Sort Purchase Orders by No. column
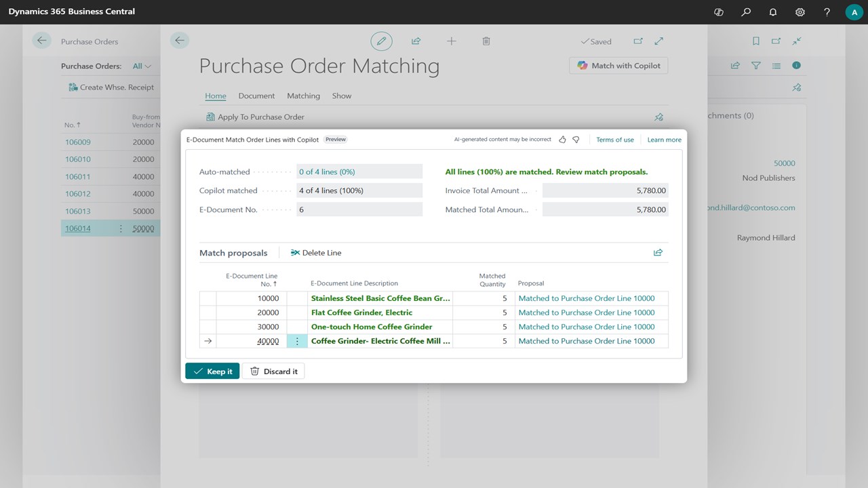The image size is (868, 488). tap(73, 125)
